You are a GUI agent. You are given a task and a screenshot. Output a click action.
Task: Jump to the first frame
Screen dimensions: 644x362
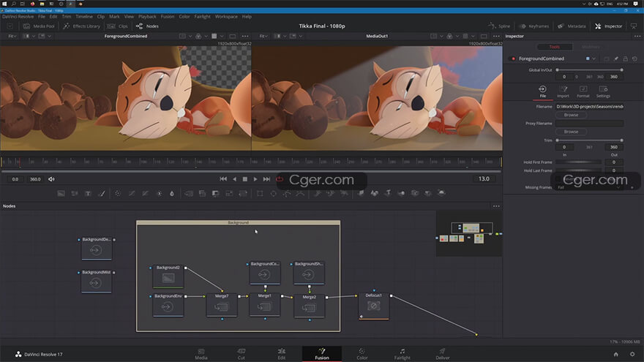223,179
